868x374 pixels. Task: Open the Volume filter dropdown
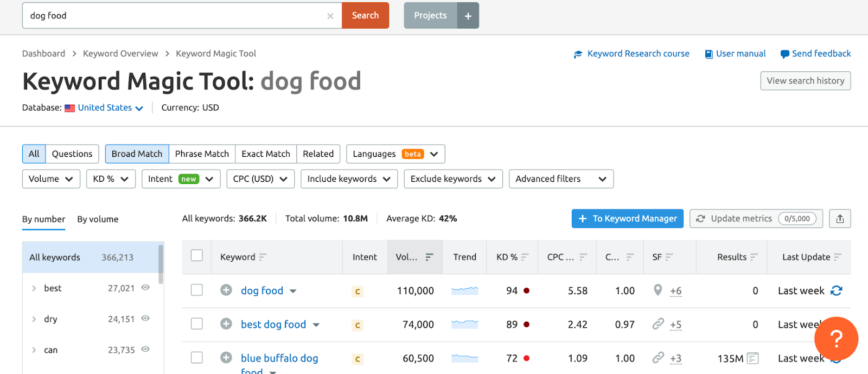51,179
